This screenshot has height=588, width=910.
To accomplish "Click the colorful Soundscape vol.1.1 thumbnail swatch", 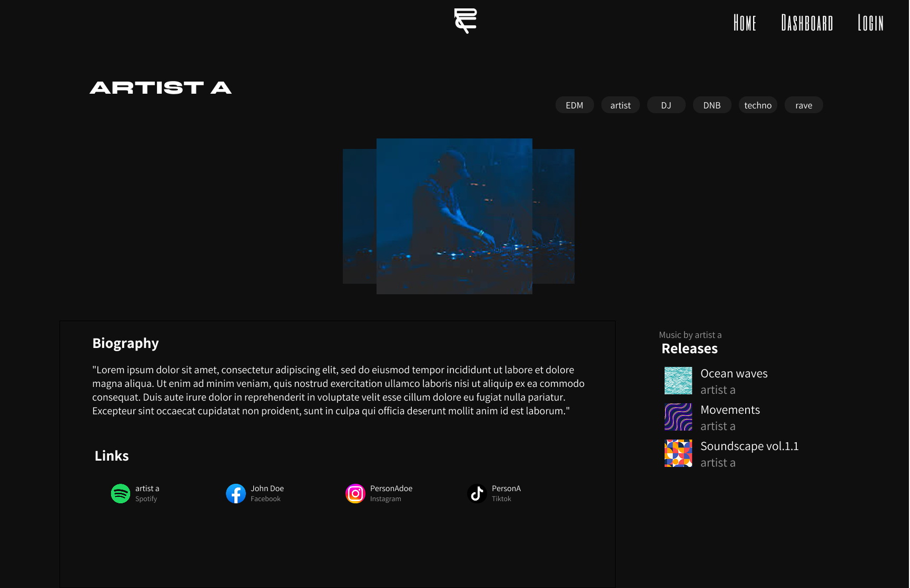I will click(x=678, y=453).
